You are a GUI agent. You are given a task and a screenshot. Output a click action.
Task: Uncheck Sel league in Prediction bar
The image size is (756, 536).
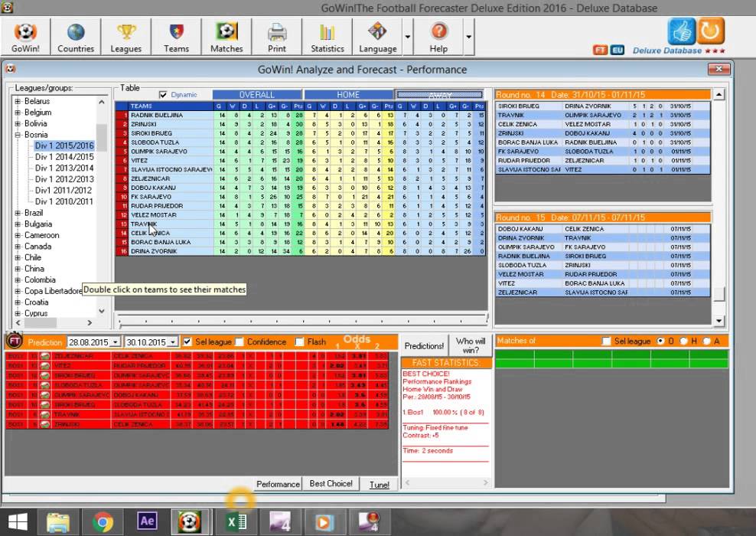[187, 342]
